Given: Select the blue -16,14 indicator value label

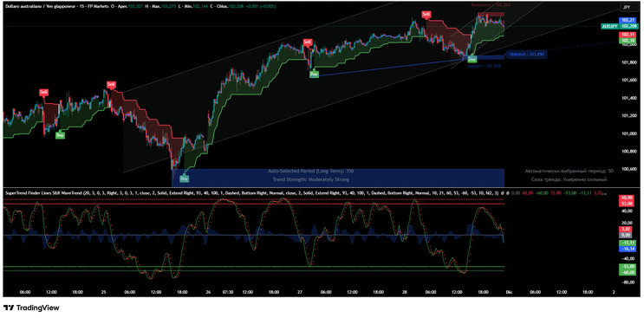Looking at the screenshot, I should tap(627, 249).
